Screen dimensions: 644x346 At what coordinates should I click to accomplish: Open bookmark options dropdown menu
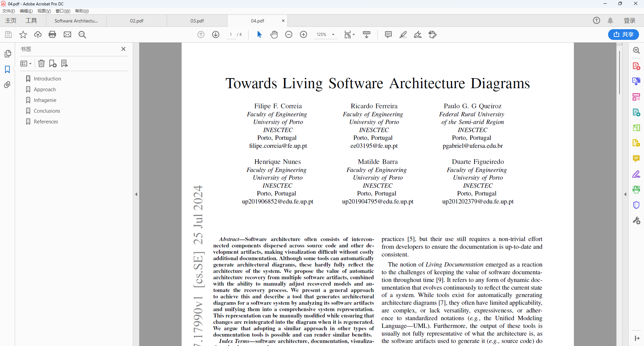26,63
